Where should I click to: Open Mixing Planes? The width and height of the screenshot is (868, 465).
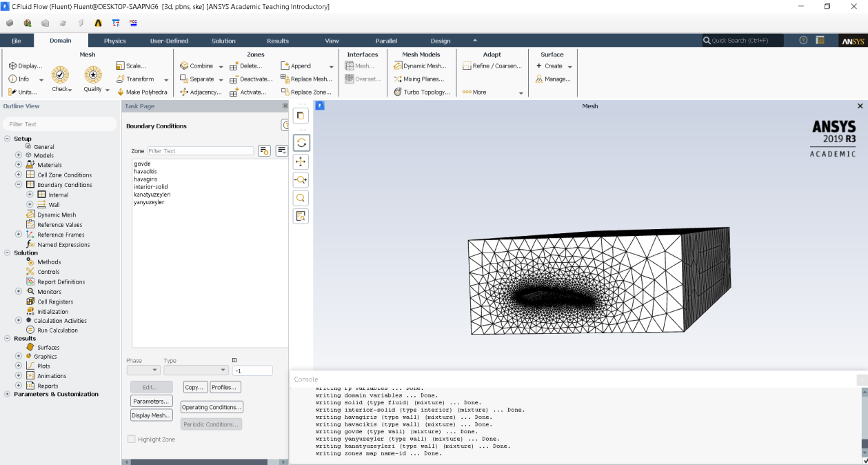[x=418, y=79]
